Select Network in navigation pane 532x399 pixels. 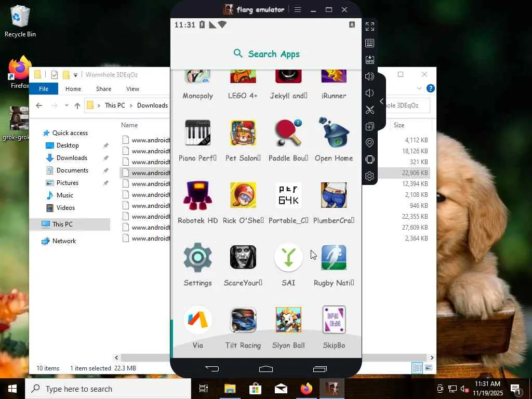[x=64, y=241]
